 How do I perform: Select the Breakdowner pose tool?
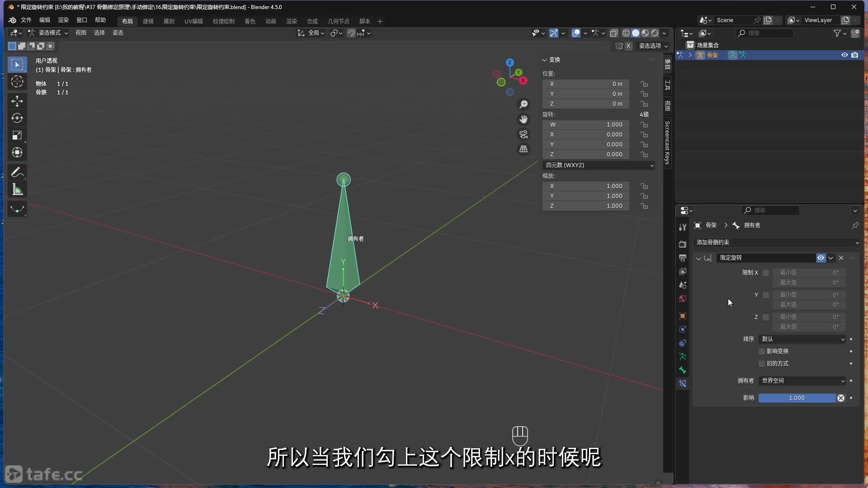click(x=17, y=209)
